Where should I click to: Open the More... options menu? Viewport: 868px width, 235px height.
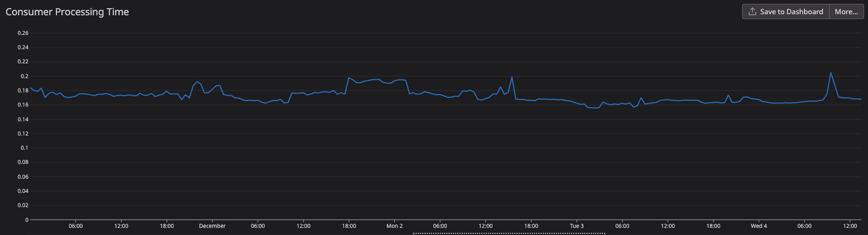click(846, 11)
